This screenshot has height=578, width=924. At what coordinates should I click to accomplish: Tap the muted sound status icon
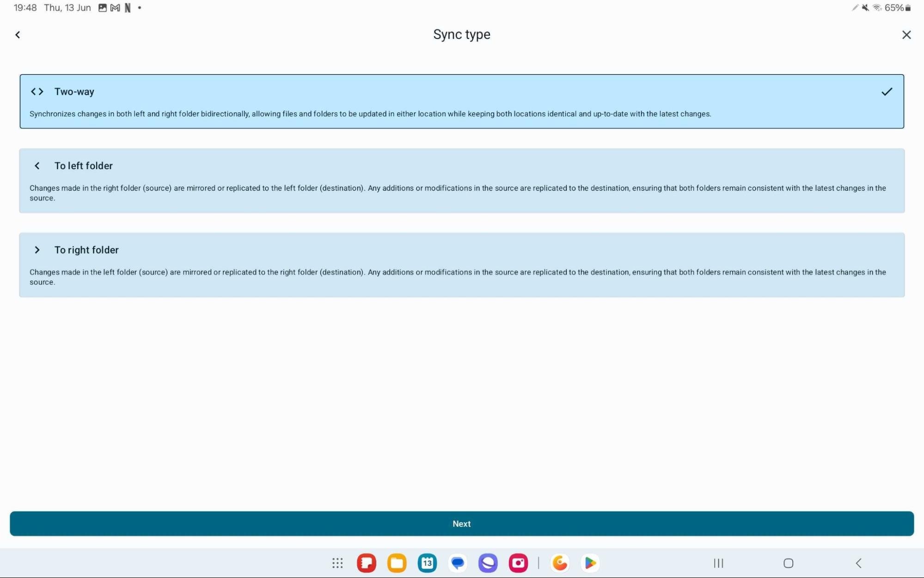coord(865,8)
